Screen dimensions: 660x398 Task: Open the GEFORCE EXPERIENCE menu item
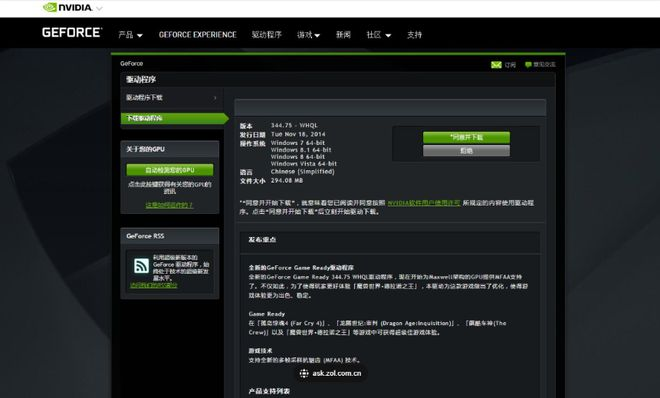[197, 35]
